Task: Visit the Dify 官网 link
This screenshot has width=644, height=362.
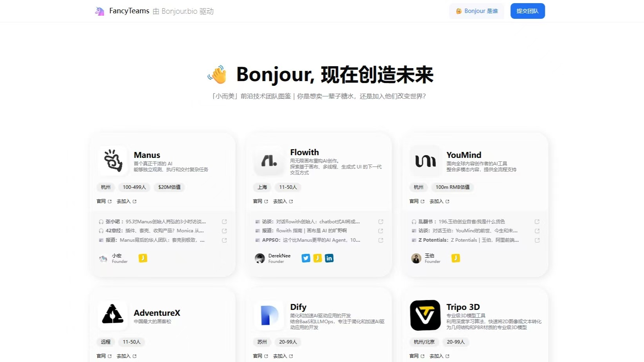Action: point(261,356)
